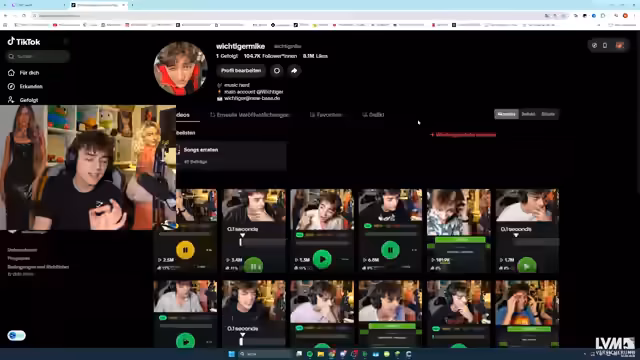Open the profile settings circle icon

(x=277, y=71)
